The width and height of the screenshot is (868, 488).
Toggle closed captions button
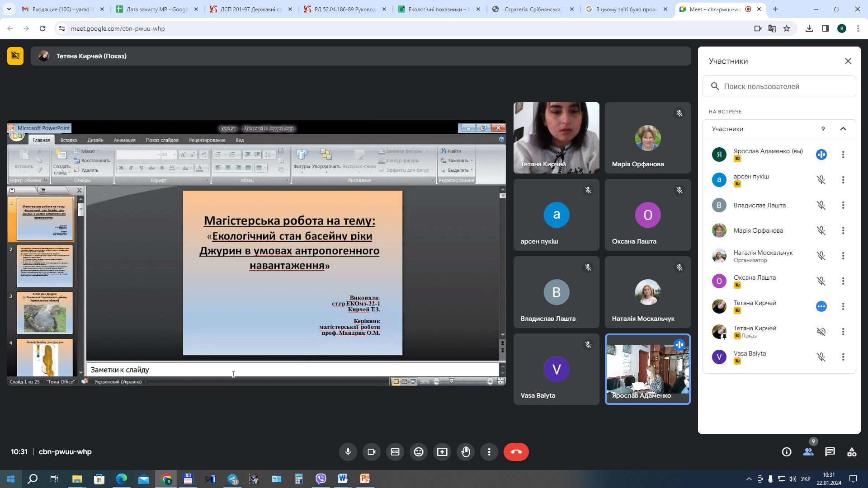point(395,452)
